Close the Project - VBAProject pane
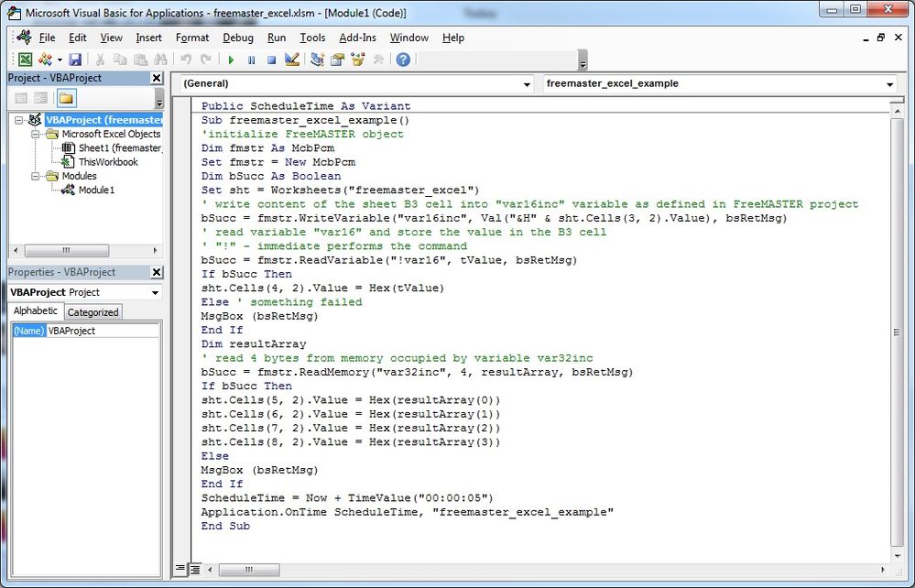Image resolution: width=915 pixels, height=588 pixels. (x=157, y=78)
